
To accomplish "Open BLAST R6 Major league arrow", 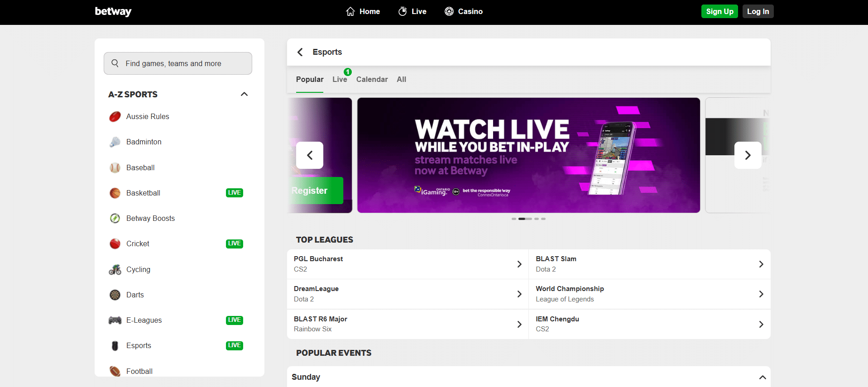I will coord(519,325).
